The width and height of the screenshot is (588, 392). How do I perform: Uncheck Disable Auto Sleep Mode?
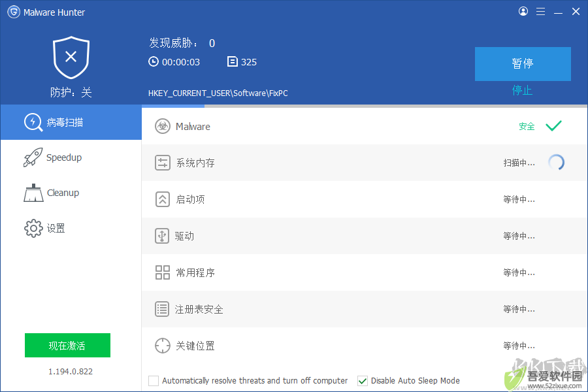[362, 381]
